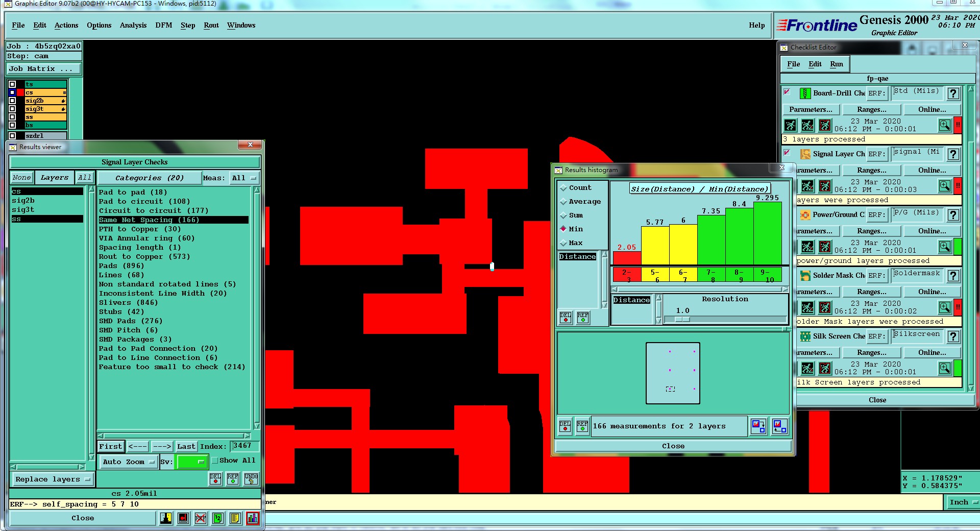The height and width of the screenshot is (531, 980).
Task: Open the Actions menu
Action: pyautogui.click(x=66, y=26)
